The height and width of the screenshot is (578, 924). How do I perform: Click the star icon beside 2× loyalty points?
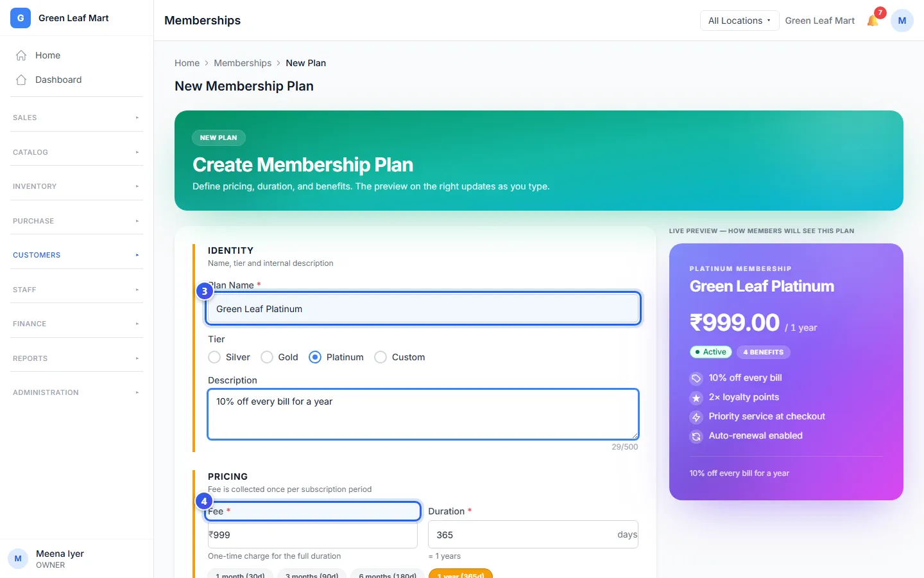click(x=696, y=398)
